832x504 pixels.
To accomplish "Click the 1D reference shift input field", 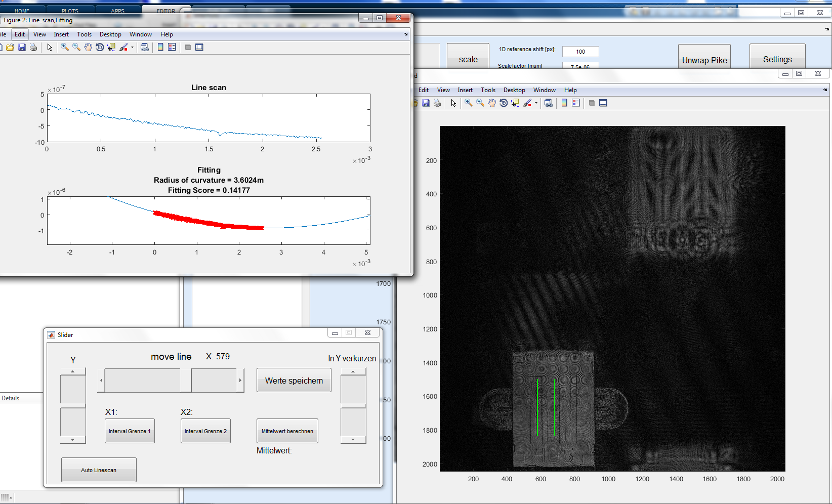I will coord(580,52).
